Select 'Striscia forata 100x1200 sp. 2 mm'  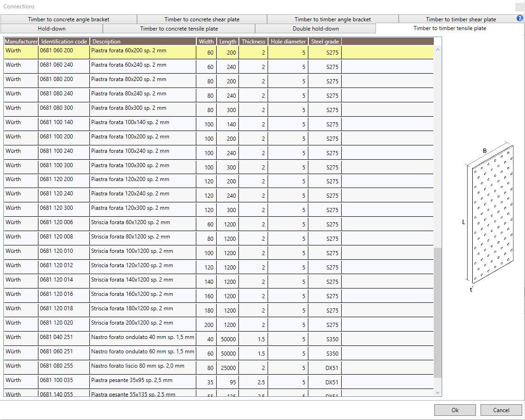219,253
